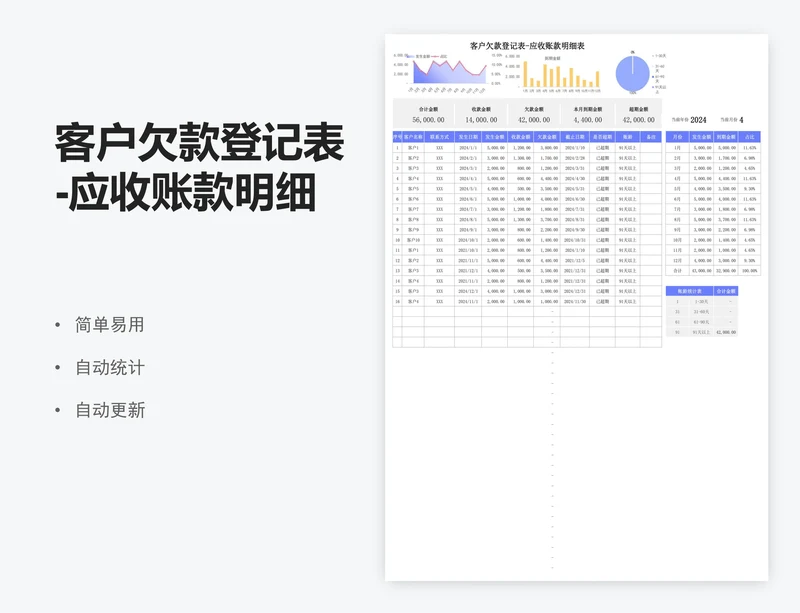The width and height of the screenshot is (800, 613).
Task: Click the 发生日期 column header
Action: coord(468,137)
